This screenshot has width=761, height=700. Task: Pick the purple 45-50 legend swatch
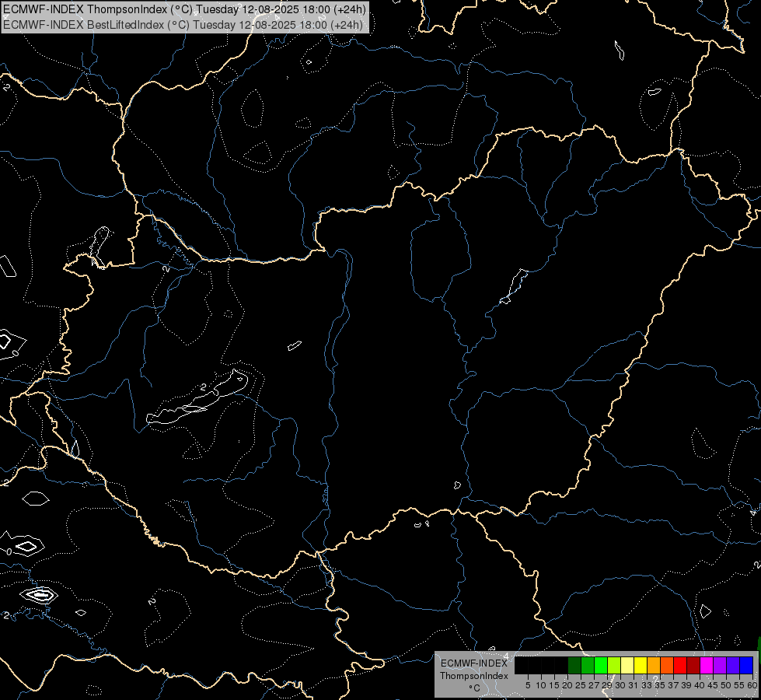tap(720, 665)
